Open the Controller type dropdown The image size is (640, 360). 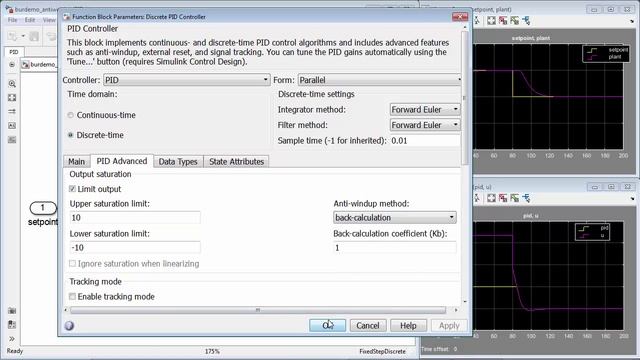(x=187, y=80)
